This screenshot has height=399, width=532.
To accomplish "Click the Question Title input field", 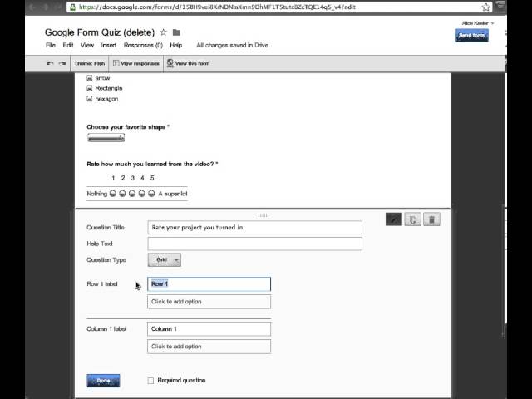I will [255, 227].
